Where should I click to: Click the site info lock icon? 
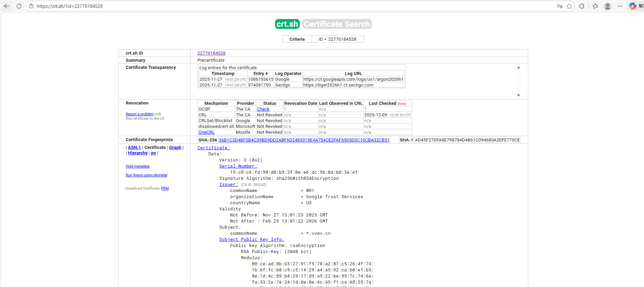point(31,6)
